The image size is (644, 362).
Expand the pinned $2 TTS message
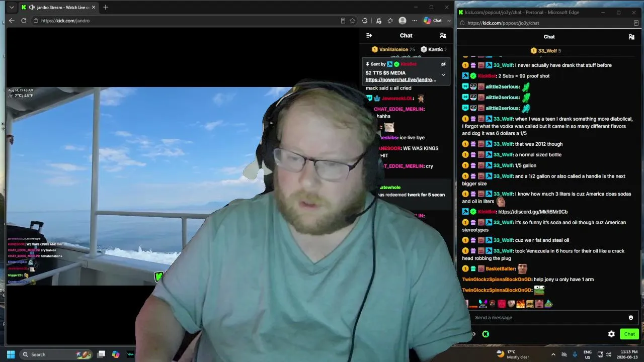[443, 75]
